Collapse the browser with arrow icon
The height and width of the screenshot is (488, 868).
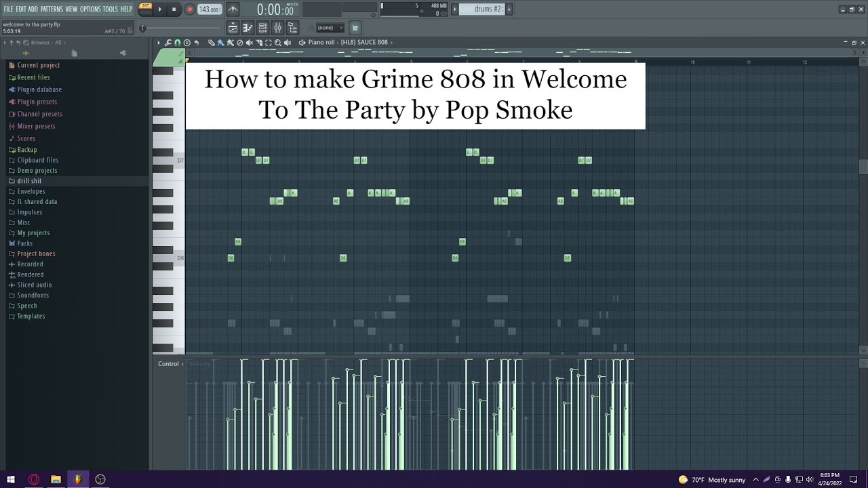click(x=5, y=43)
